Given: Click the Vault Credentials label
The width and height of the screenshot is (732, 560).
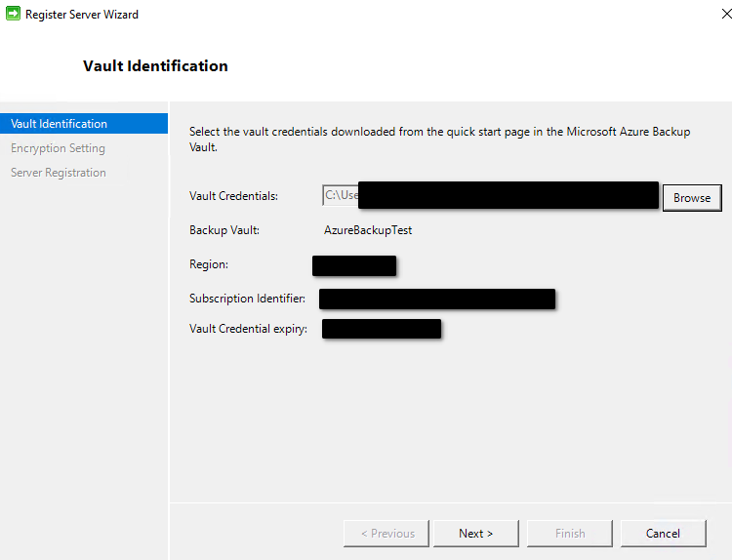Looking at the screenshot, I should (x=233, y=196).
